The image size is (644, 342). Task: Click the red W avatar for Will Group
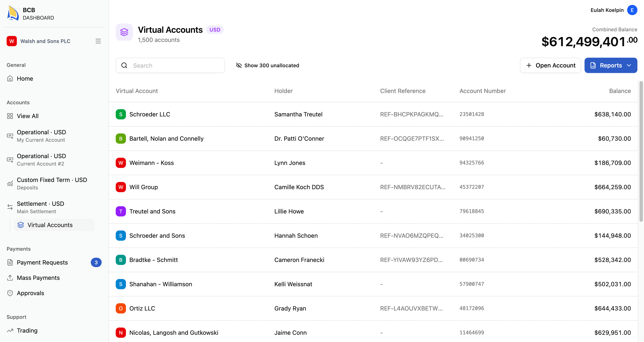point(121,187)
